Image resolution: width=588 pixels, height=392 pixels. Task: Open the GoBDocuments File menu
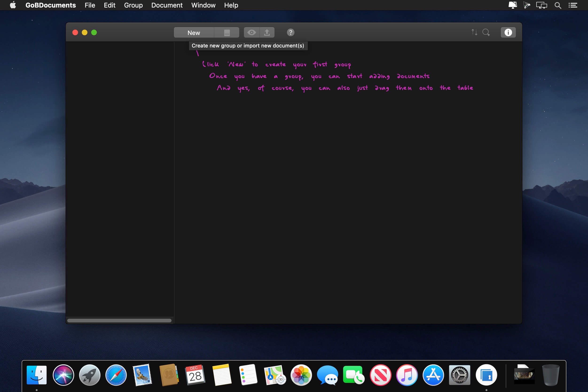(90, 5)
